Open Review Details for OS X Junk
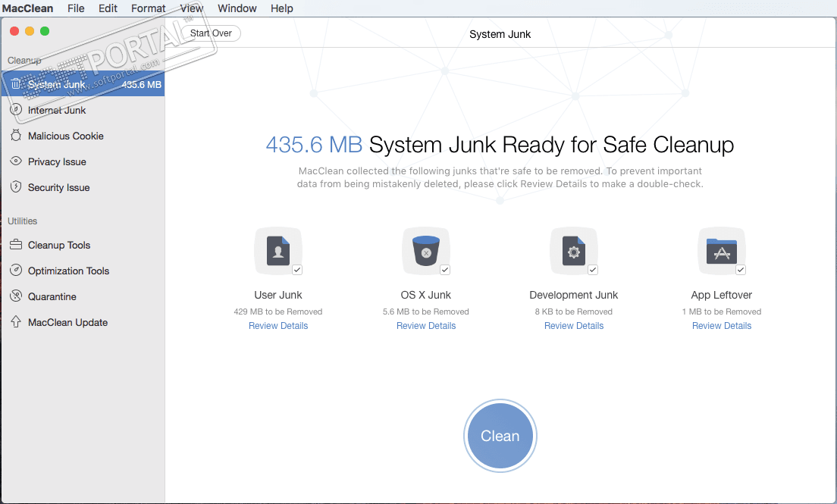Viewport: 837px width, 504px height. (x=426, y=326)
